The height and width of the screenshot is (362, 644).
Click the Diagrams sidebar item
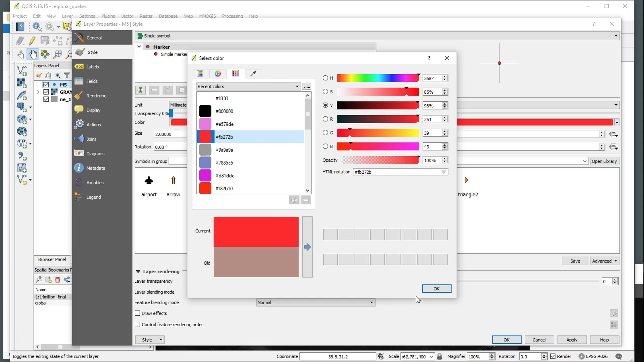tap(95, 154)
